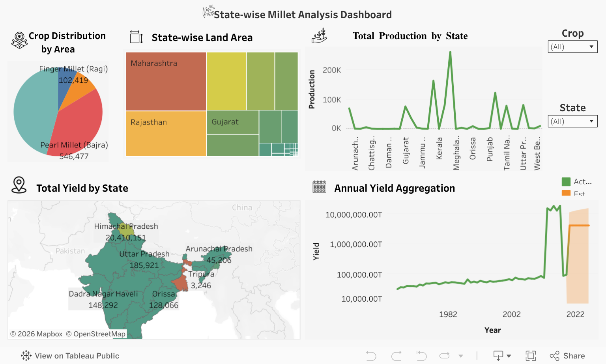Click the Gujarat tile in the treemap

click(x=232, y=122)
